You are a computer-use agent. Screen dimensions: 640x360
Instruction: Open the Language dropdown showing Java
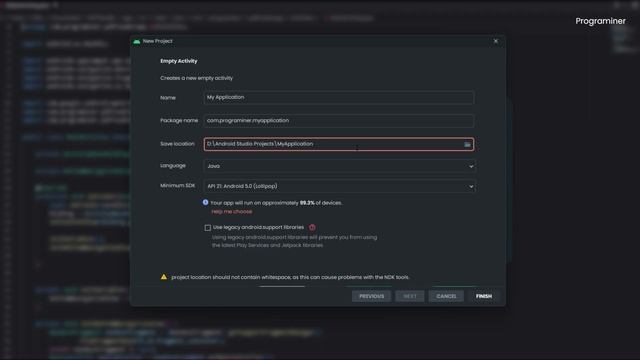(x=339, y=166)
